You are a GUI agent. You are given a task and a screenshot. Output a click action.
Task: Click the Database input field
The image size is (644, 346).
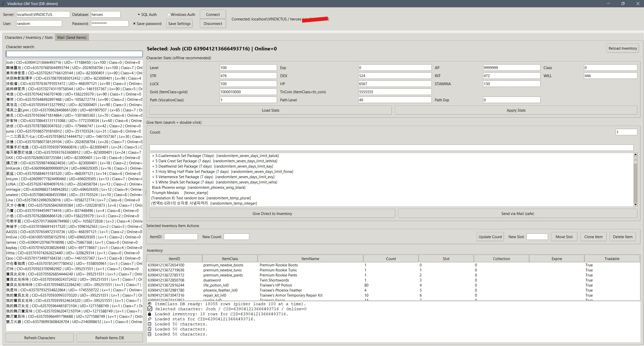tap(105, 15)
